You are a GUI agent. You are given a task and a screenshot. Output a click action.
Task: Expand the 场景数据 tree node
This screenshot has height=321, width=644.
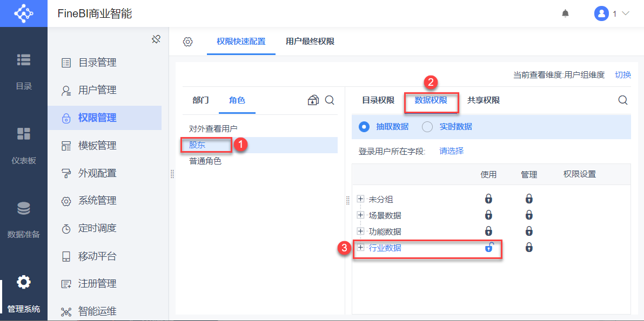tap(361, 215)
